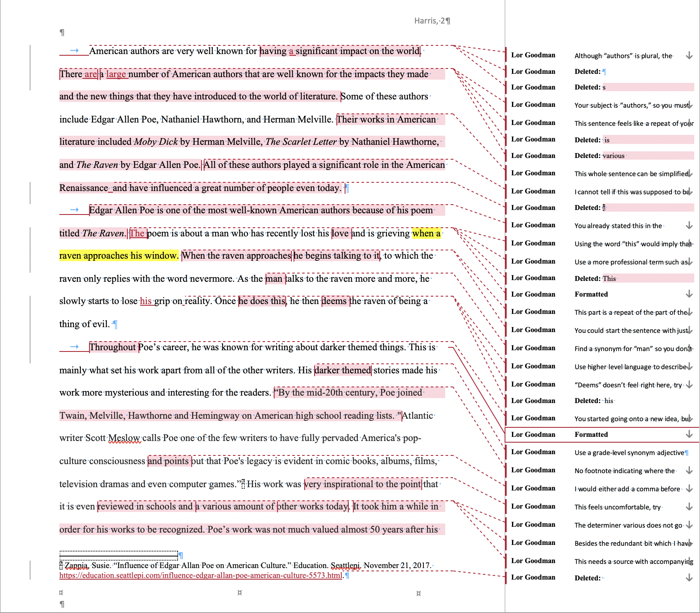Viewport: 700px width, 613px height.
Task: Click the 'Harris, 2' page header
Action: (432, 21)
